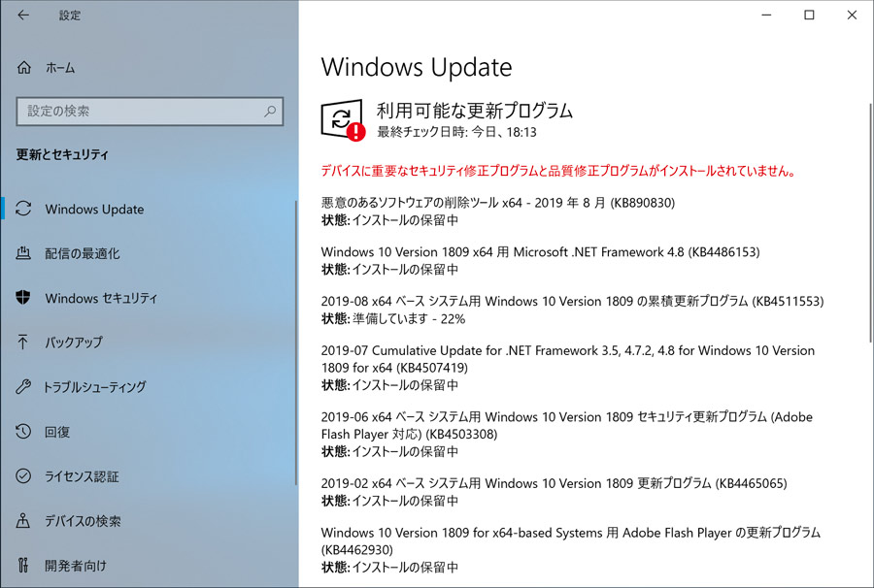The width and height of the screenshot is (874, 588).
Task: Click the 更新とセキュリティ section heading
Action: tap(62, 154)
